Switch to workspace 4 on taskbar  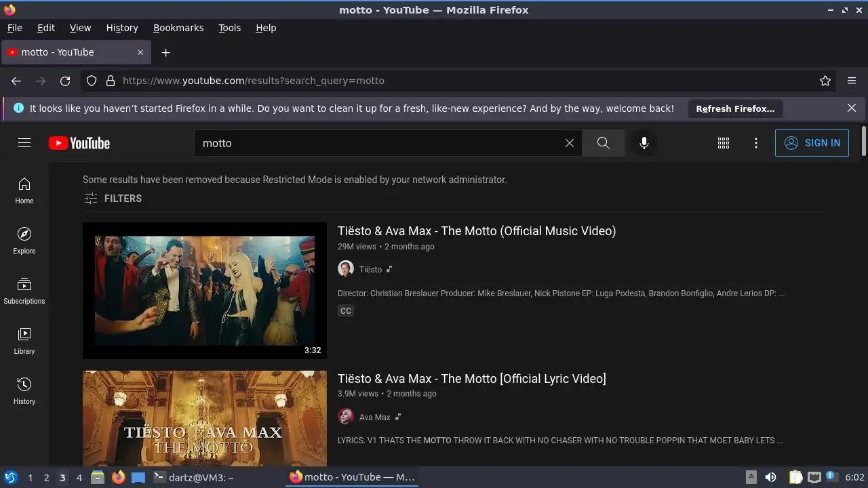(x=79, y=478)
